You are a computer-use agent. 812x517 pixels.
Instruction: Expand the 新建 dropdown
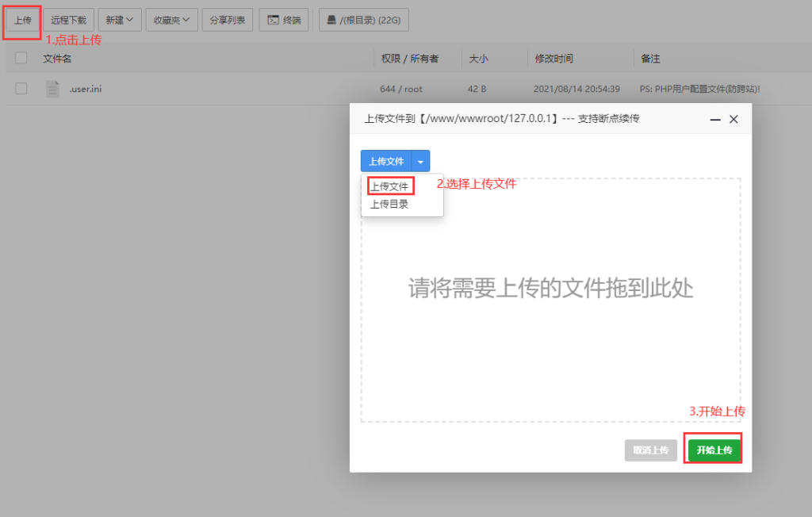click(119, 19)
